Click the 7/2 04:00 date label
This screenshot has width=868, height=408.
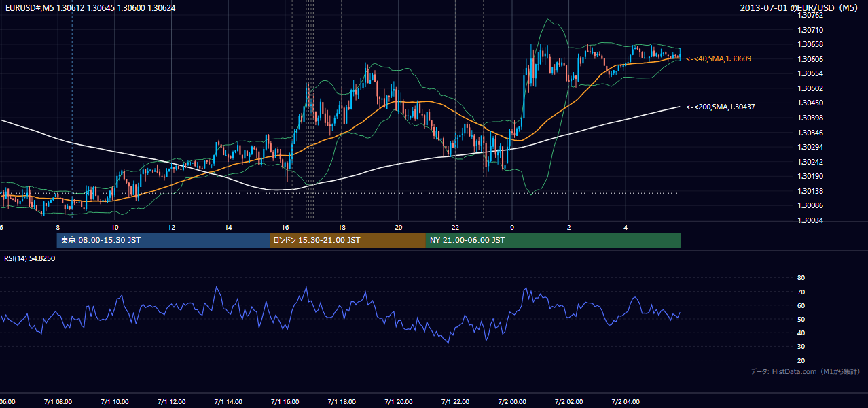point(626,402)
